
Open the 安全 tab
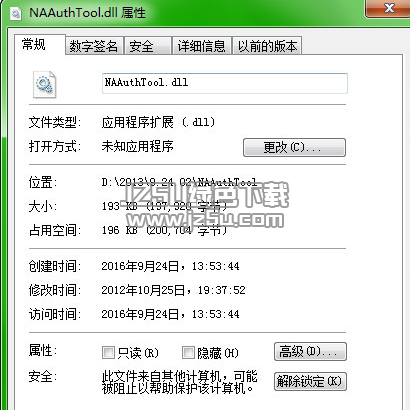pos(147,46)
